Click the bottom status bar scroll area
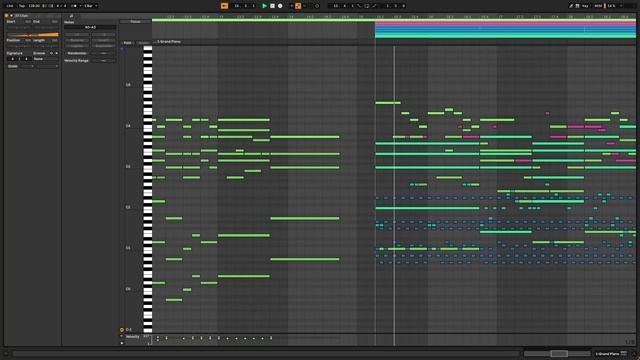 coord(265,354)
